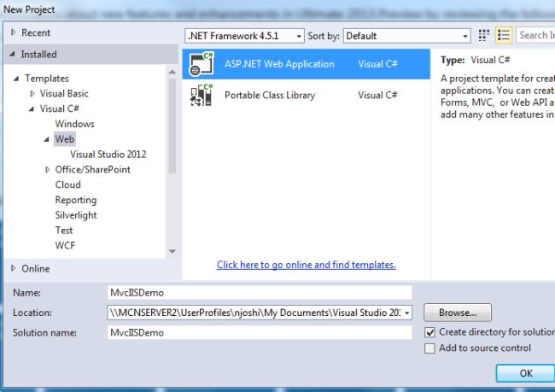The width and height of the screenshot is (555, 392).
Task: Select the WCF template category
Action: tap(65, 245)
